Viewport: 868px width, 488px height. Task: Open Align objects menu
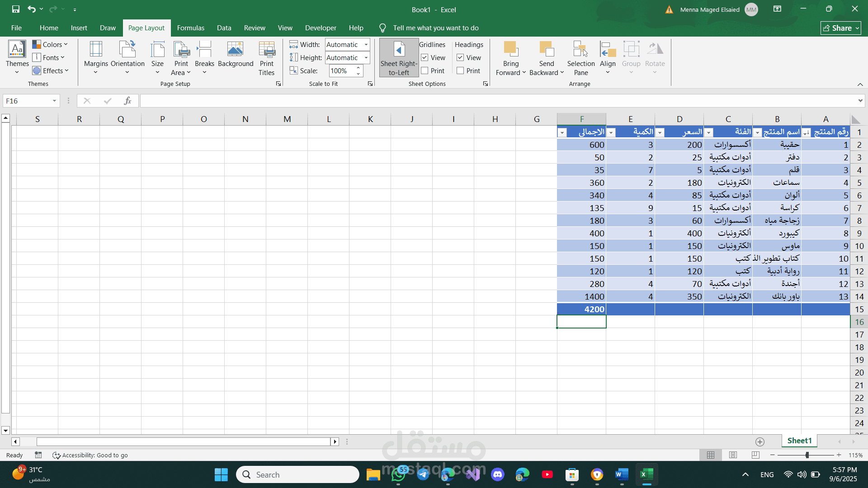(608, 57)
